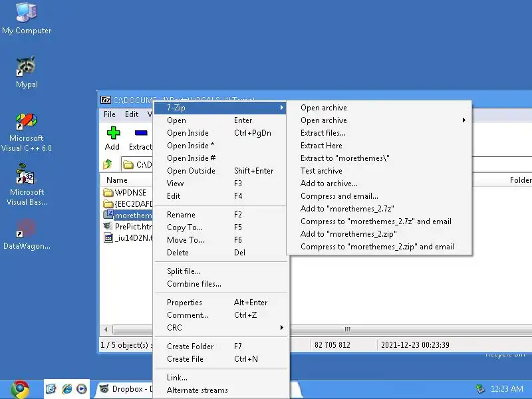The image size is (532, 399).
Task: Click the folder icon in the address field
Action: pyautogui.click(x=128, y=165)
